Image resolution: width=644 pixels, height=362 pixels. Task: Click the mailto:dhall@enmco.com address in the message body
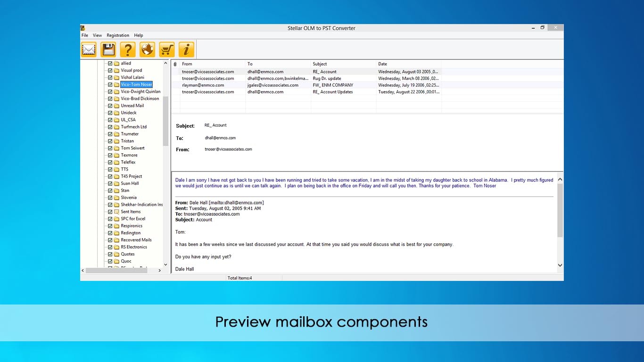click(237, 203)
